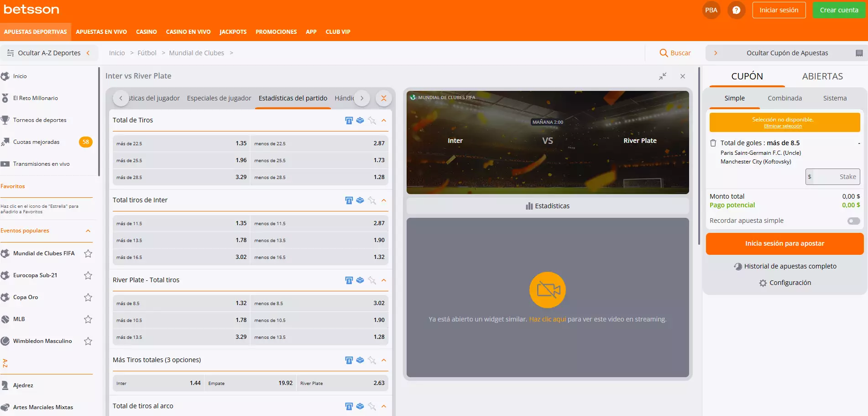Open Transmisiones en vivo in sidebar

coord(41,164)
